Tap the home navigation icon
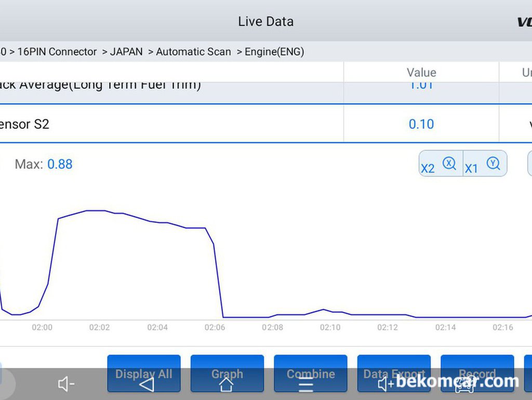The width and height of the screenshot is (532, 400). click(227, 384)
